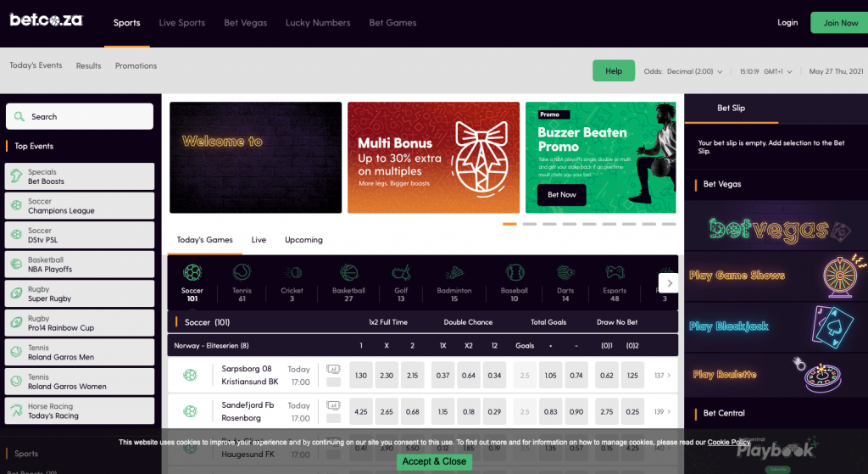Click soccer ball icon beside Sarpsborg 08
The width and height of the screenshot is (868, 474).
(190, 375)
